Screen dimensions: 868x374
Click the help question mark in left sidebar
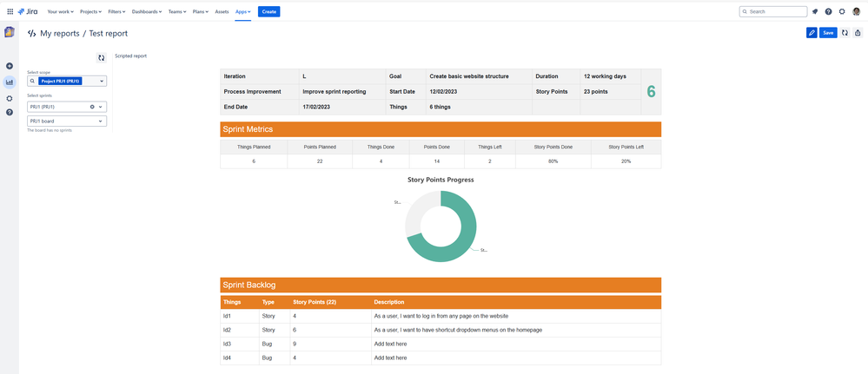10,112
